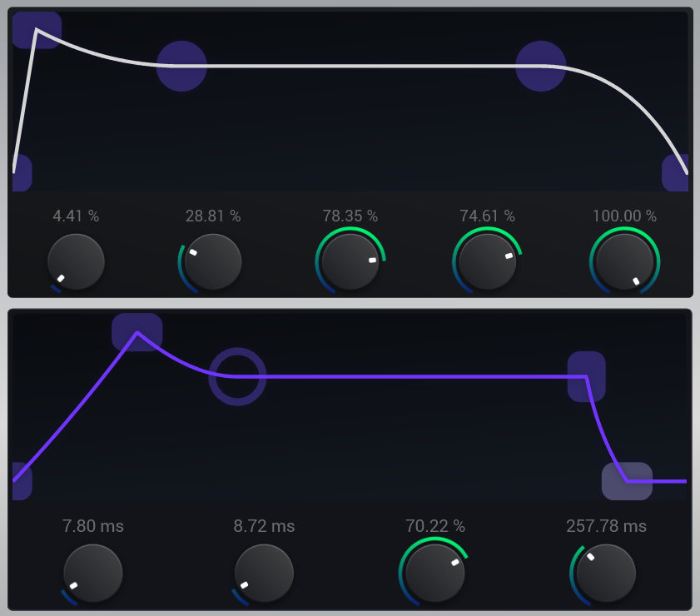Image resolution: width=700 pixels, height=616 pixels.
Task: Select the second round handle on white envelope
Action: pos(541,66)
